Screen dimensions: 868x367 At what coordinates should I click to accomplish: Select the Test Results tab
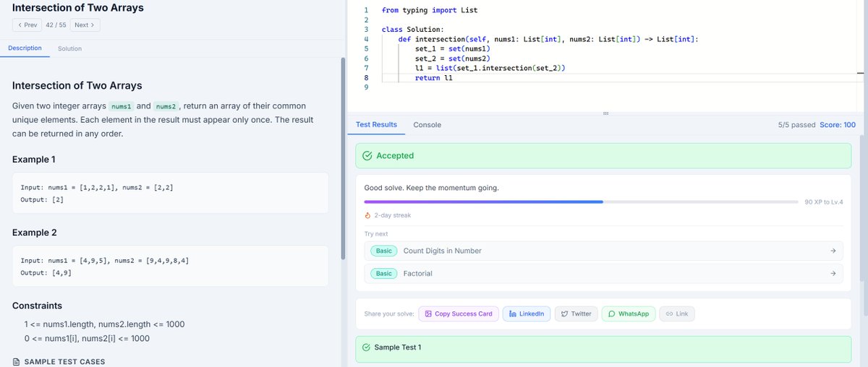pos(376,124)
